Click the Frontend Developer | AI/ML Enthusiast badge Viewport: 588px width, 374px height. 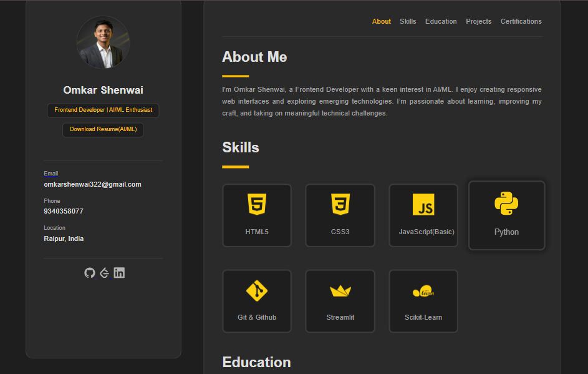(x=103, y=110)
